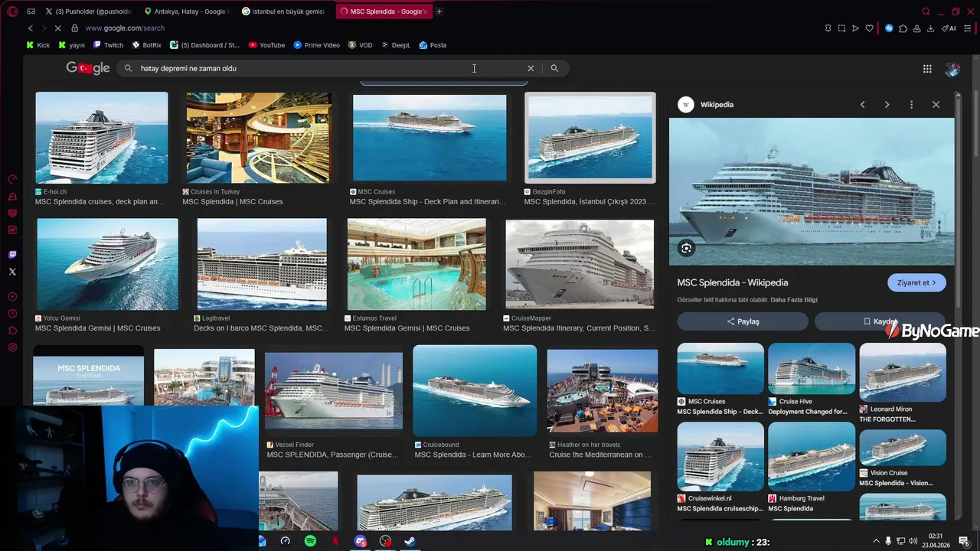Open Steam from the taskbar
The image size is (980, 551).
(x=410, y=541)
